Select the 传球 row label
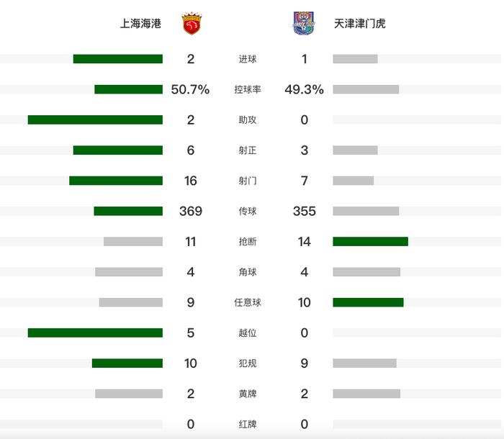 pyautogui.click(x=248, y=211)
